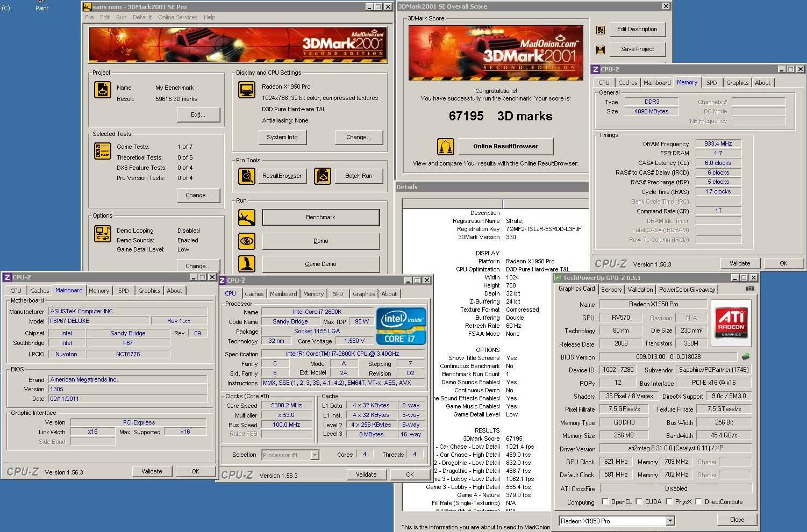This screenshot has width=807, height=532.
Task: Click the Demo button in Run section
Action: [x=320, y=241]
